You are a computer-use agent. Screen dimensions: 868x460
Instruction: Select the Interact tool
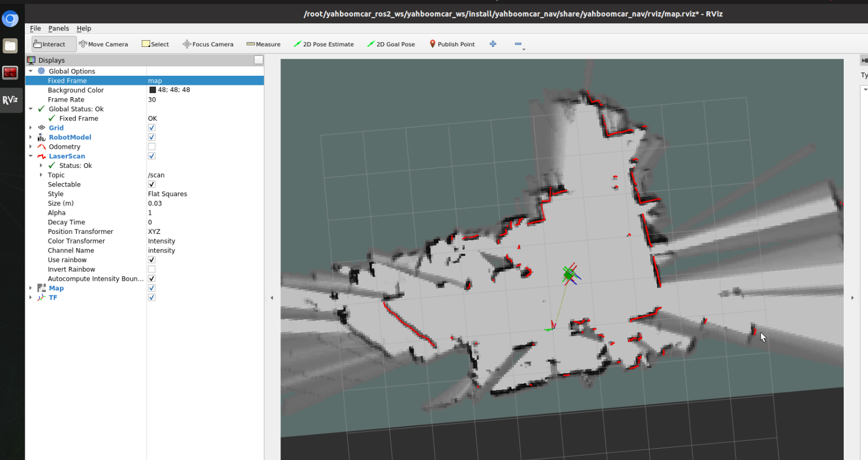pos(50,44)
